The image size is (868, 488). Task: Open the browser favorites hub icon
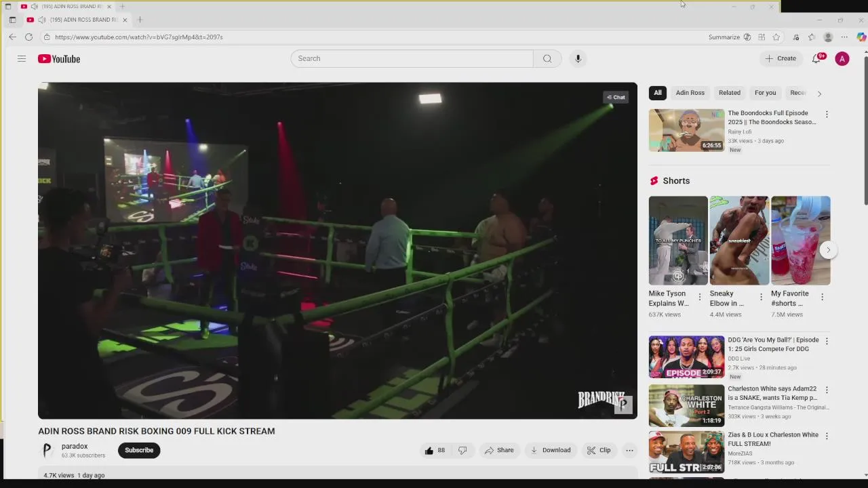click(812, 37)
